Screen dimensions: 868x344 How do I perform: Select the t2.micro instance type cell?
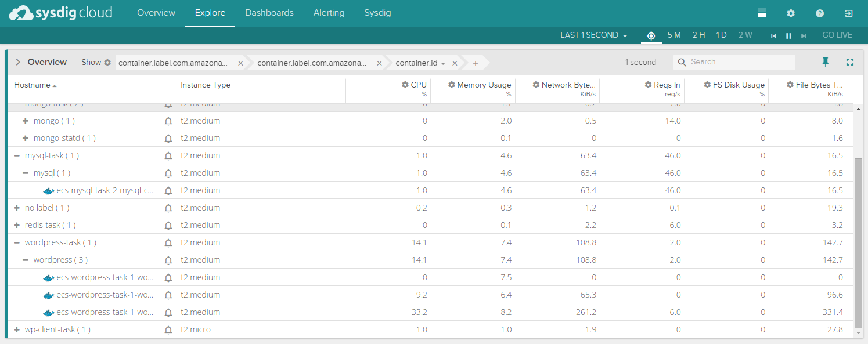196,329
